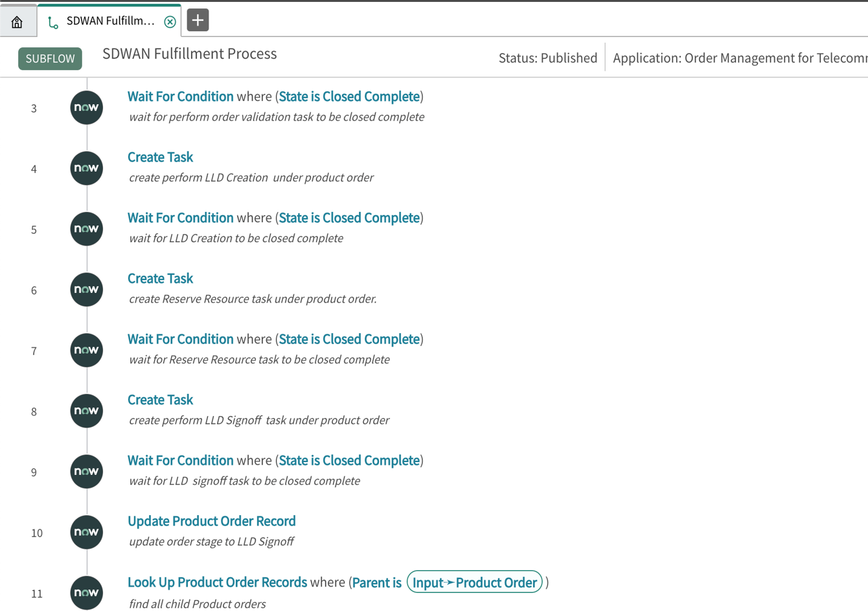The height and width of the screenshot is (611, 868).
Task: Close the SDWAN Fulfillment tab
Action: [170, 21]
